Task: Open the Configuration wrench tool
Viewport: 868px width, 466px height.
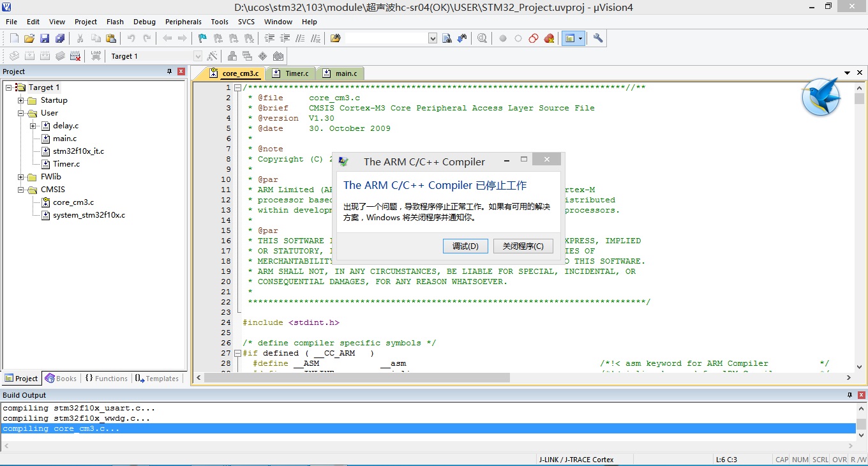Action: click(598, 38)
